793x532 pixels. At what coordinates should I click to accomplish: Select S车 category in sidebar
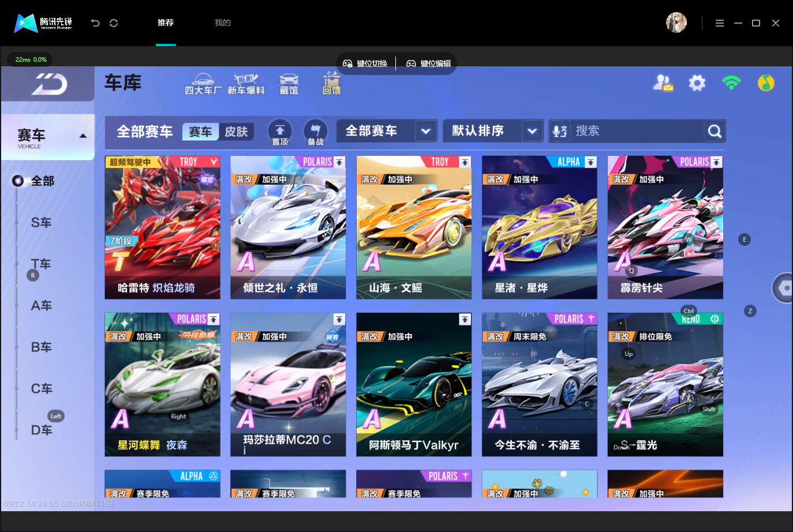pos(41,223)
